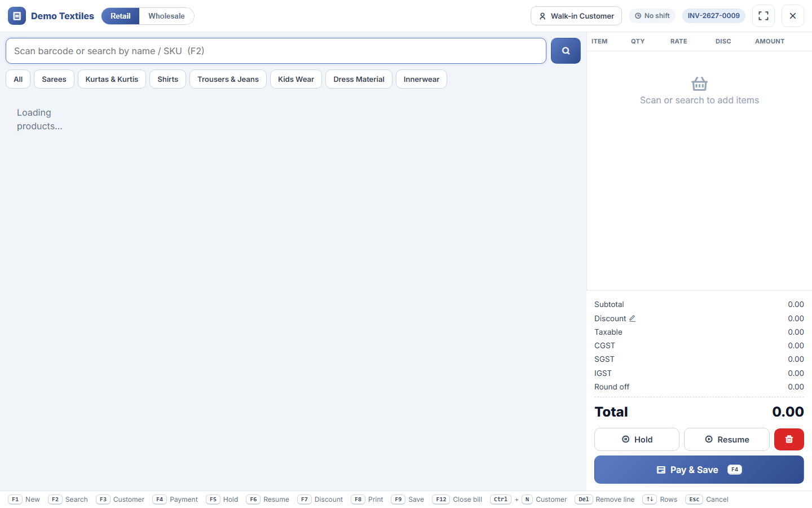Click the Round off row label
The height and width of the screenshot is (508, 812).
[612, 387]
